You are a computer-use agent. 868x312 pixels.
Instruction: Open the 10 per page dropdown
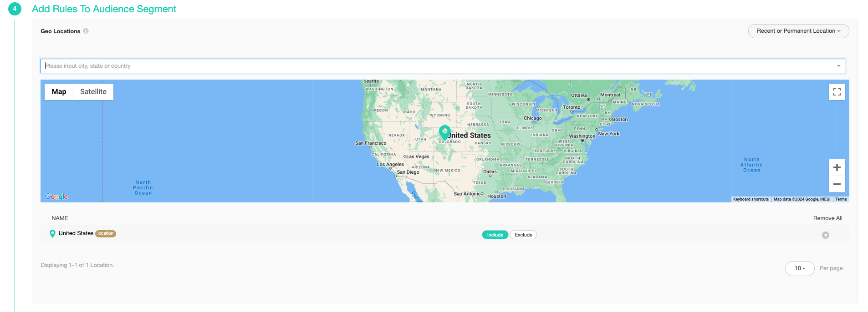[x=799, y=268]
